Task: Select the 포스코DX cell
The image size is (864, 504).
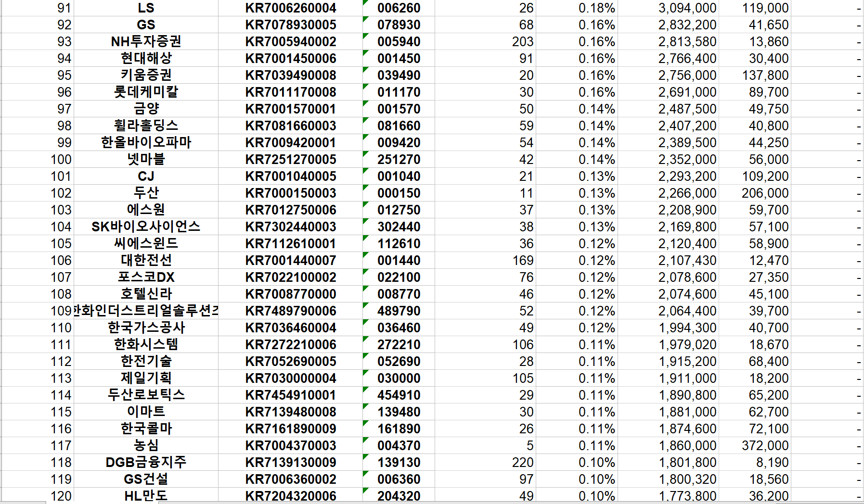Action: click(x=146, y=277)
